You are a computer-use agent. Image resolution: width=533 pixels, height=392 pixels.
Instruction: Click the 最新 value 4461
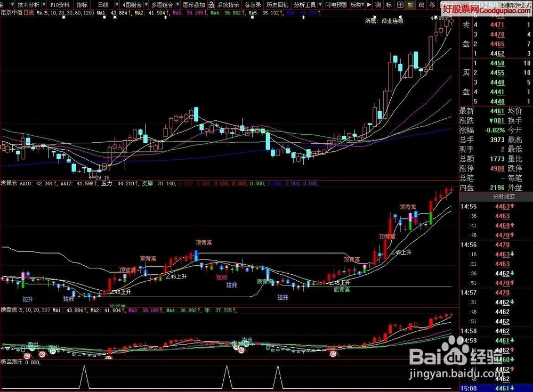pyautogui.click(x=497, y=111)
